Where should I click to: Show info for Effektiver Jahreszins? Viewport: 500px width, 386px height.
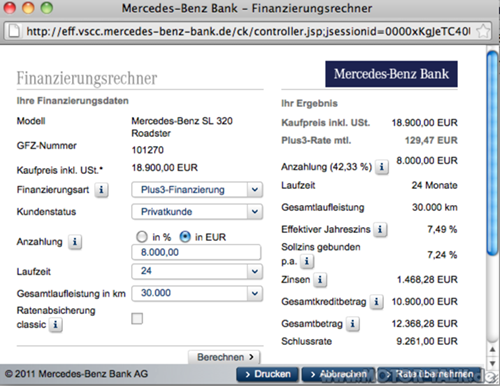(x=380, y=229)
